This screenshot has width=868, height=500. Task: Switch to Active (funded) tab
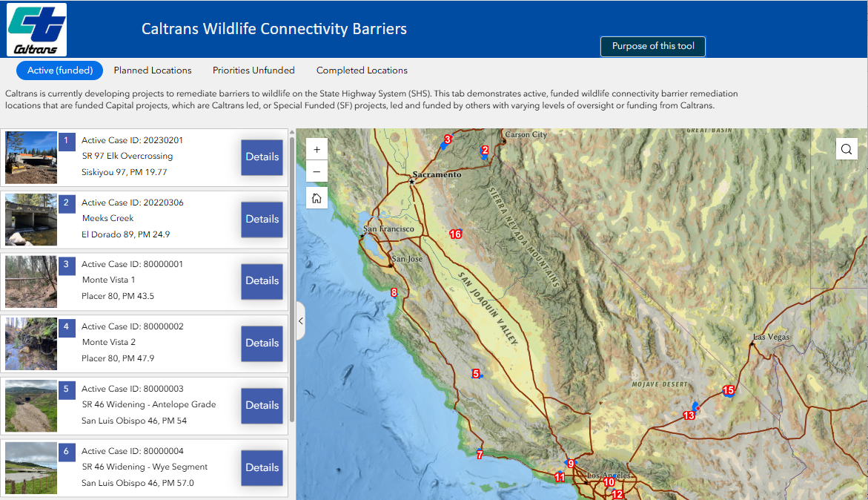click(x=60, y=70)
